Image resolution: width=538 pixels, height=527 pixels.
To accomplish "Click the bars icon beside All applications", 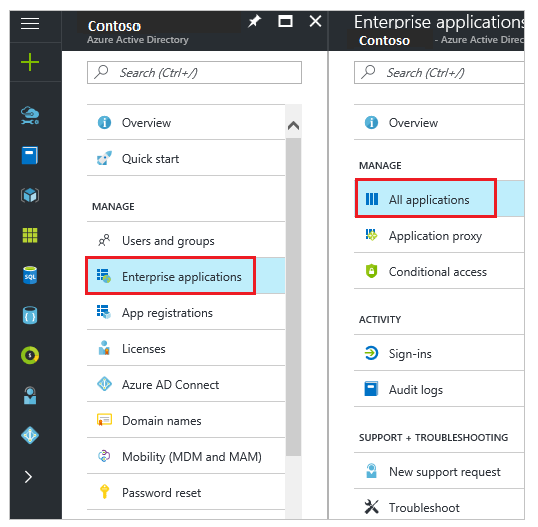I will [372, 199].
